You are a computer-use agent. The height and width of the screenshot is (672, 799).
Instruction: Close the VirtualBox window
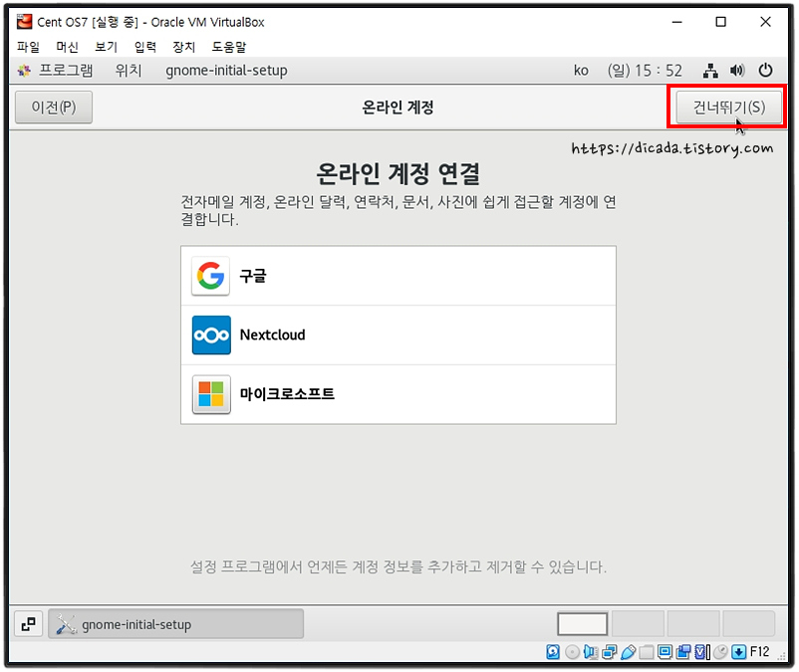click(x=765, y=22)
